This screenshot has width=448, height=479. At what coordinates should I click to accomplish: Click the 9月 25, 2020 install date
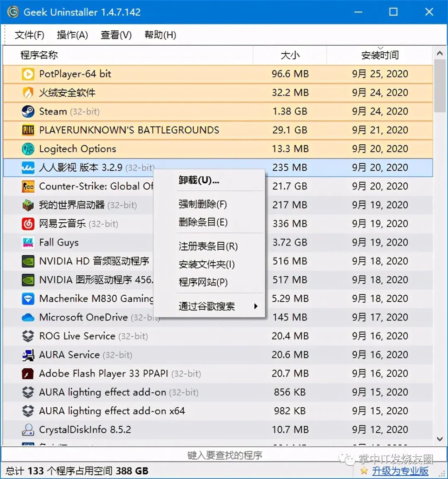click(x=380, y=74)
